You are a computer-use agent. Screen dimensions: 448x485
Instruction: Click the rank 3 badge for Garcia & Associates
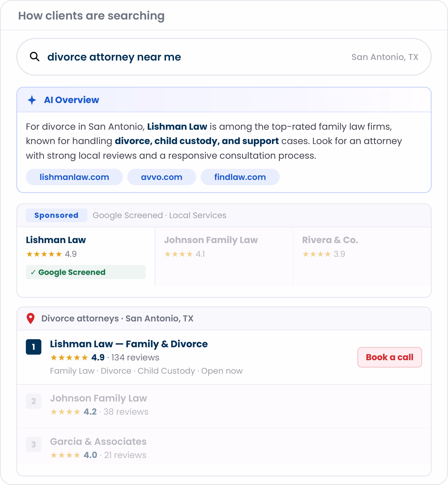[34, 445]
